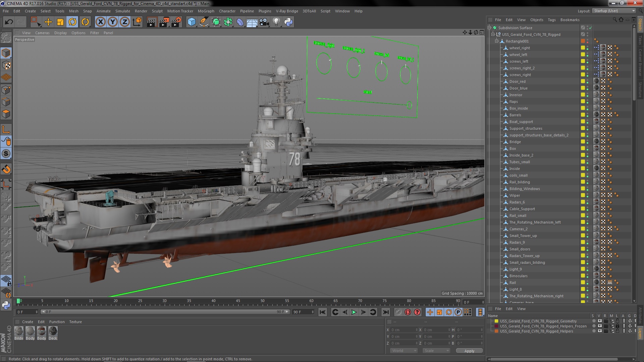Open Material Manager Texture menu

click(x=75, y=322)
